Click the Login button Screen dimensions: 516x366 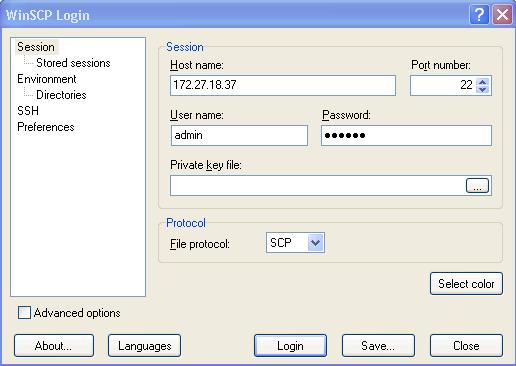point(290,346)
